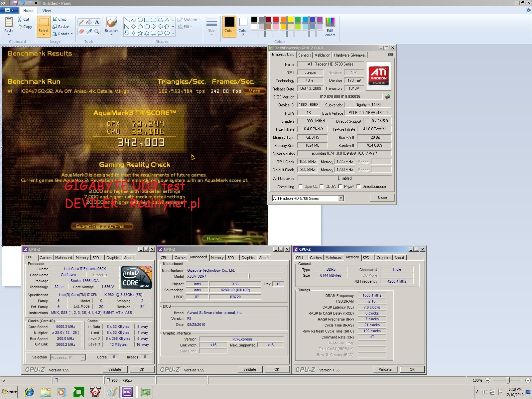Enable the PhysX checkbox in GPU-Z
This screenshot has width=532, height=399.
click(x=340, y=187)
